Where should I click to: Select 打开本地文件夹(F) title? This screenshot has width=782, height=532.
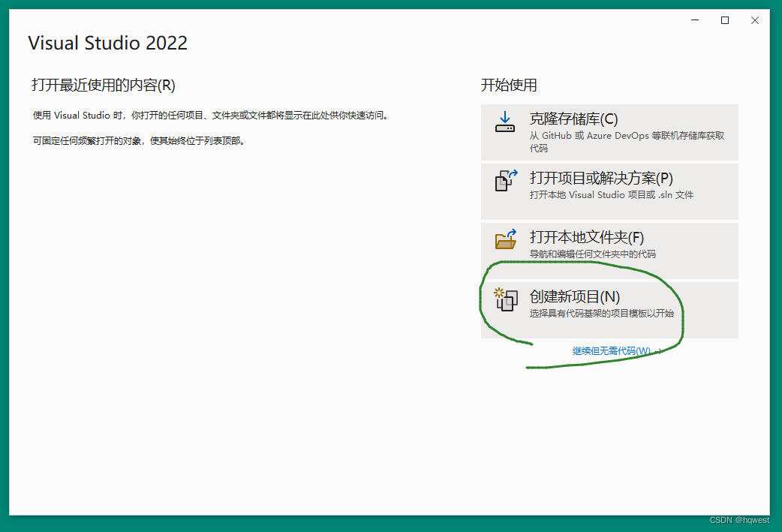pos(587,237)
